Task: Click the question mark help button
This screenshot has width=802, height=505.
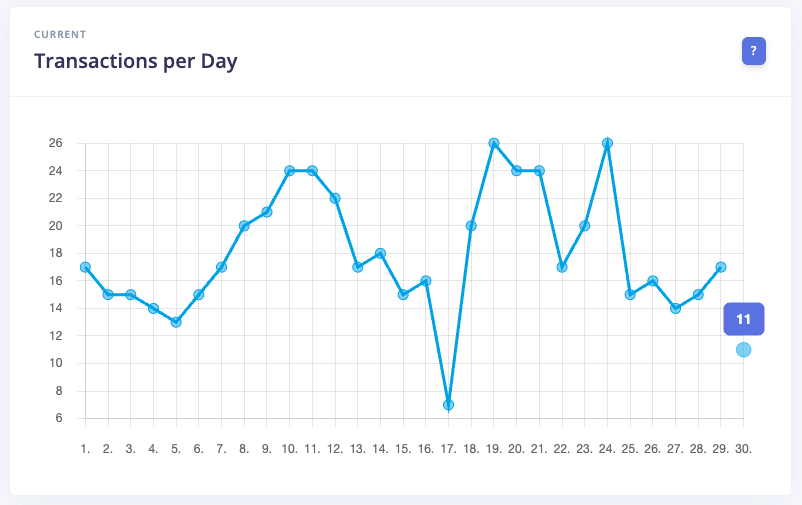Action: [753, 50]
